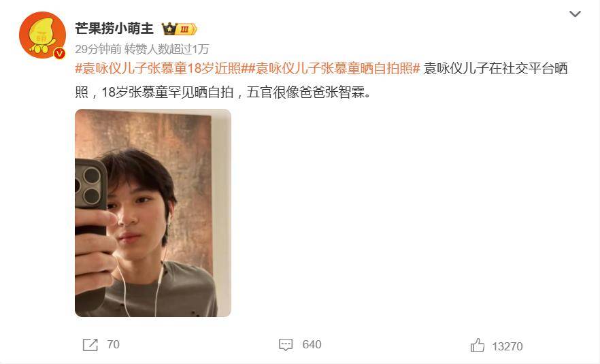Image resolution: width=600 pixels, height=364 pixels.
Task: Open the post options chevron menu
Action: 575,14
